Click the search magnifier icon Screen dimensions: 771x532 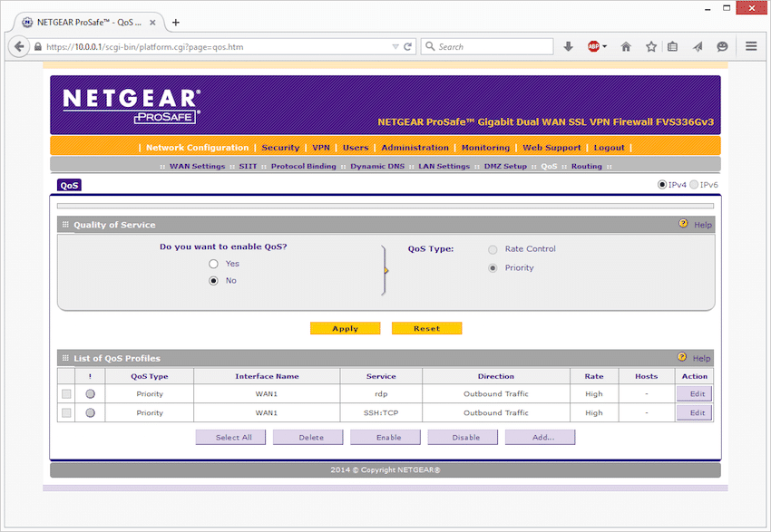point(430,46)
